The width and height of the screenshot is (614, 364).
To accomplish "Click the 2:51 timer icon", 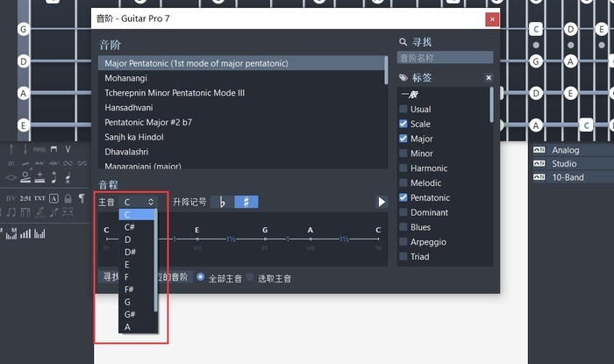I will 25,198.
